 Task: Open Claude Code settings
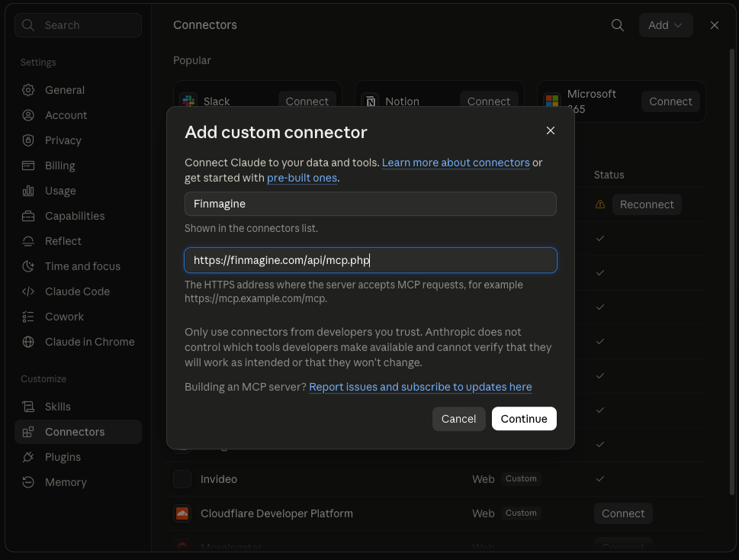tap(77, 291)
